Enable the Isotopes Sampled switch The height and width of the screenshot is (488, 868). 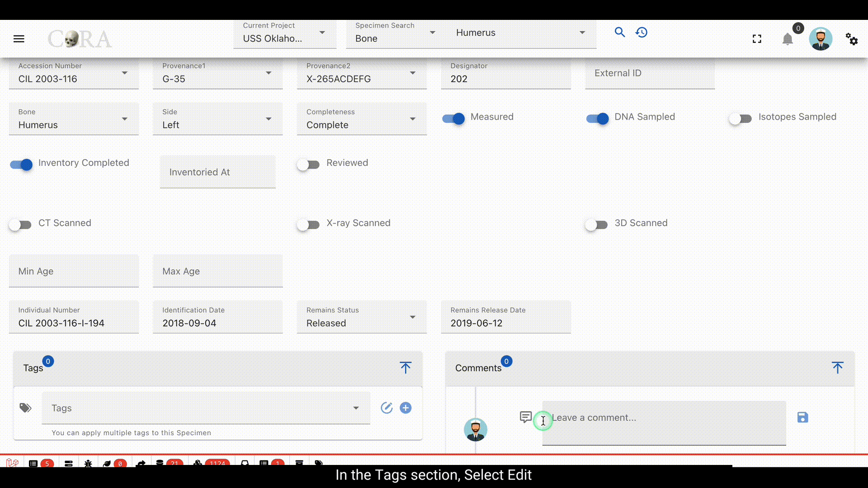(741, 118)
